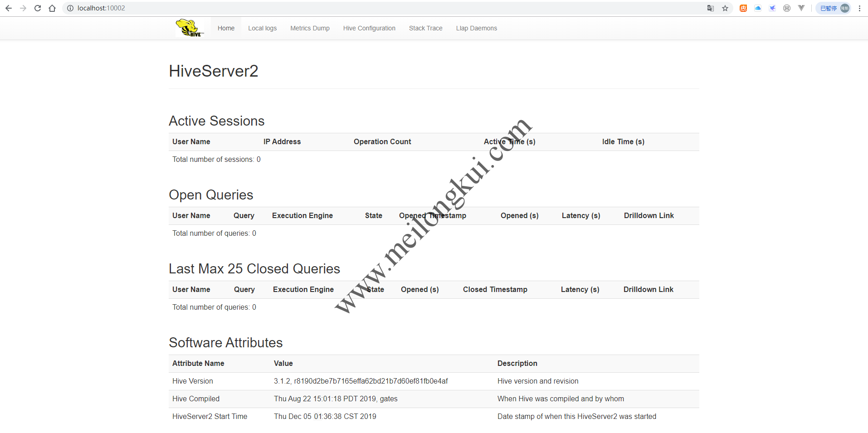View site information icon in address bar
The width and height of the screenshot is (868, 433).
pyautogui.click(x=70, y=8)
